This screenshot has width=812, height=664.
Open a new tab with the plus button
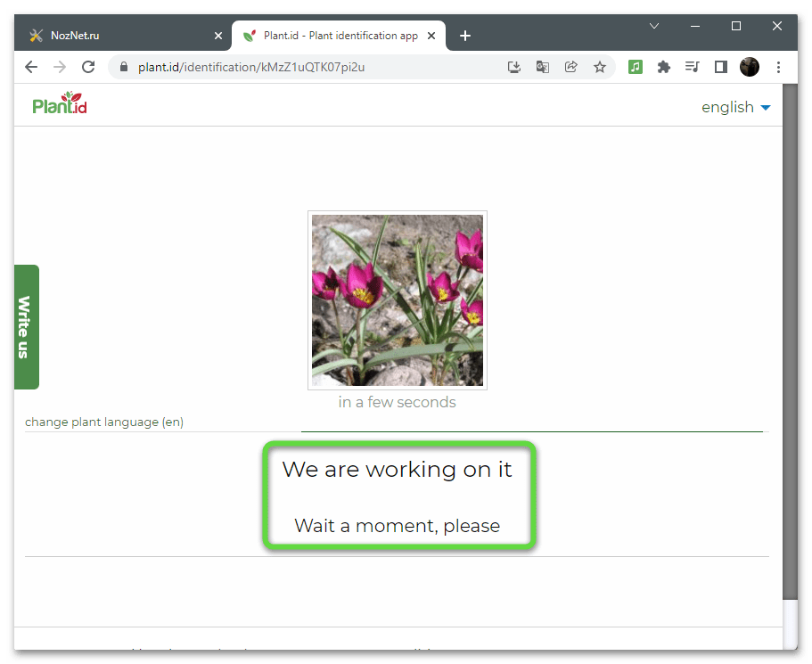coord(465,36)
